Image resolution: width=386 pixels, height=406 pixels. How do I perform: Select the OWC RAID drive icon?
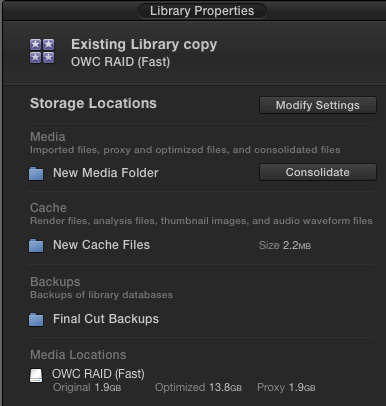tap(36, 375)
